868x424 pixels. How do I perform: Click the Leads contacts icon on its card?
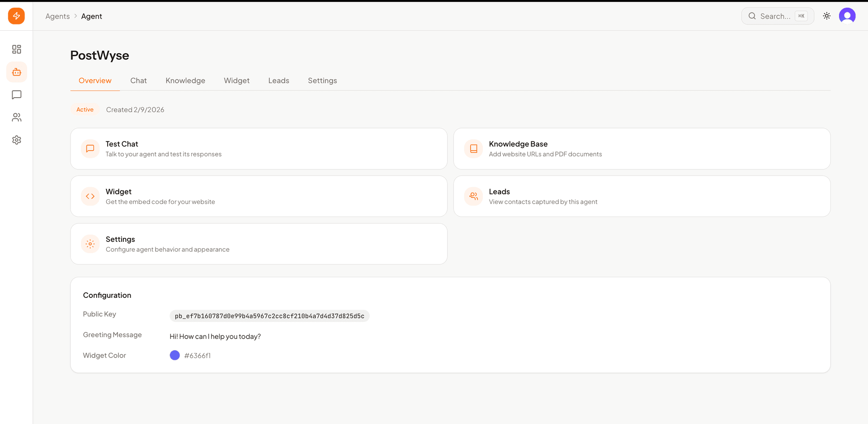473,196
